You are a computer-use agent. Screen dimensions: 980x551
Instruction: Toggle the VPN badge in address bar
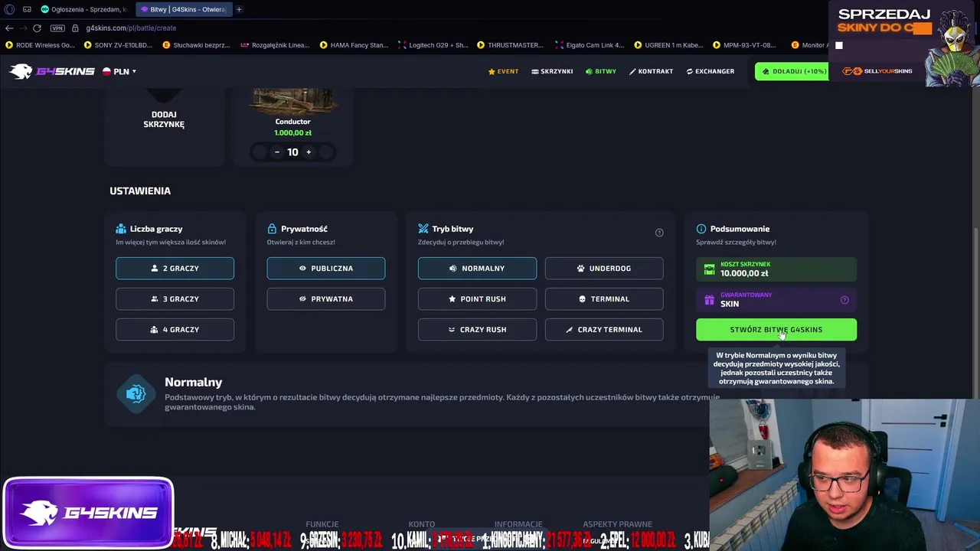[57, 28]
